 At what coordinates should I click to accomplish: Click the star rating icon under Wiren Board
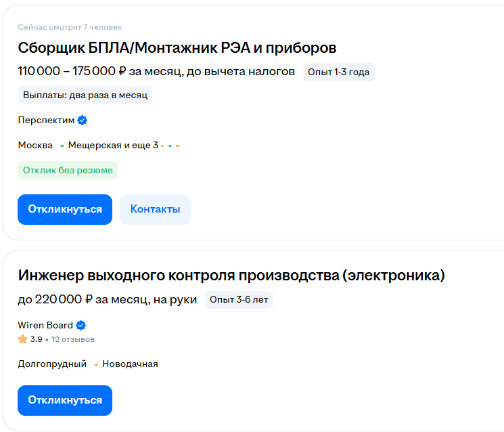tap(23, 339)
